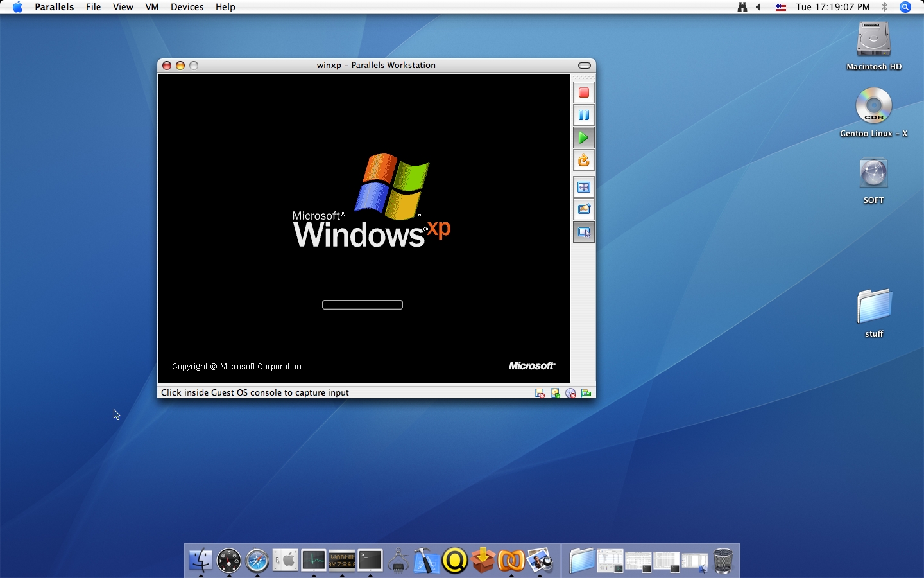The height and width of the screenshot is (578, 924).
Task: Open Terminal from the Dock
Action: [x=370, y=561]
